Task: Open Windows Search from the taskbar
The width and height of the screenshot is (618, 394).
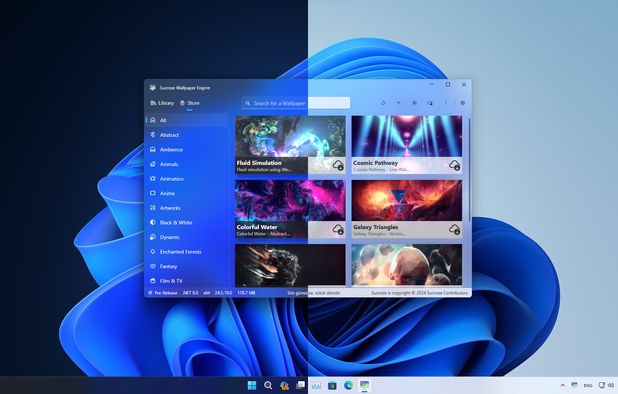Action: pos(268,385)
